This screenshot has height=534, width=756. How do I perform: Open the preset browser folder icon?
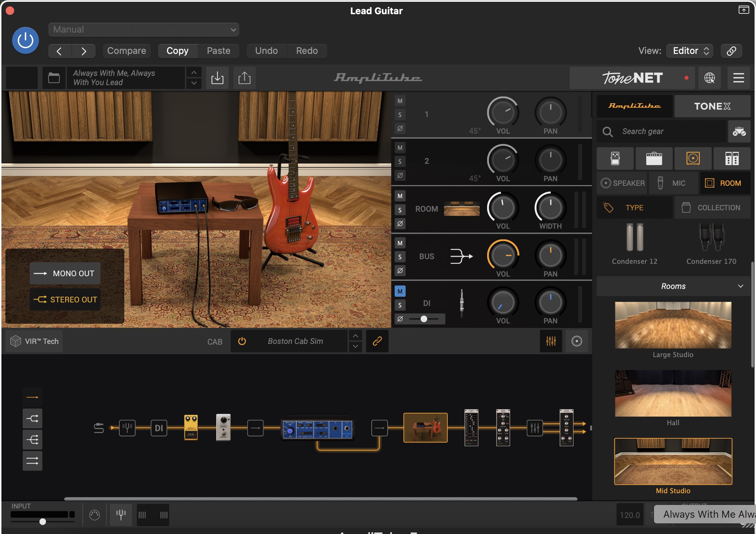point(54,78)
